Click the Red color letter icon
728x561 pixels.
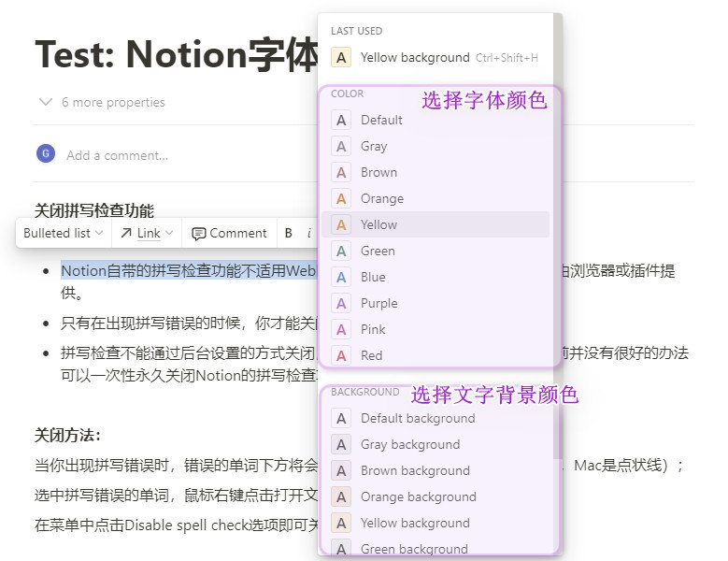click(341, 355)
